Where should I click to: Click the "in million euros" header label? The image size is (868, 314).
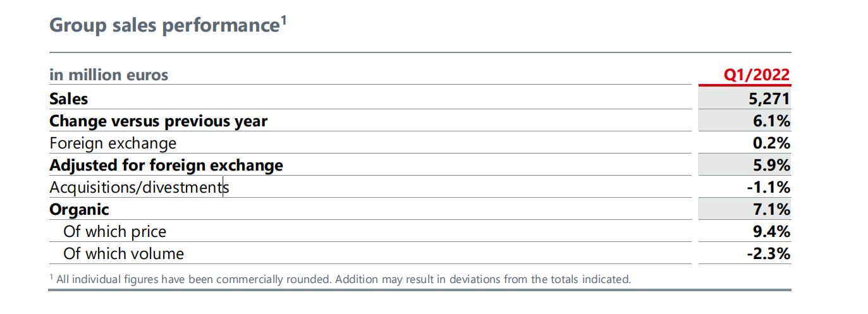pos(109,75)
